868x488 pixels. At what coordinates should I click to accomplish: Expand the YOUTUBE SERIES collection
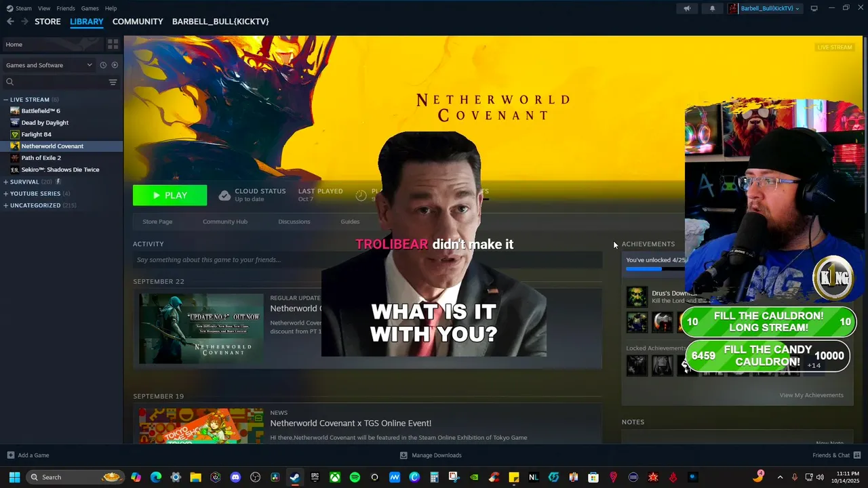5,193
